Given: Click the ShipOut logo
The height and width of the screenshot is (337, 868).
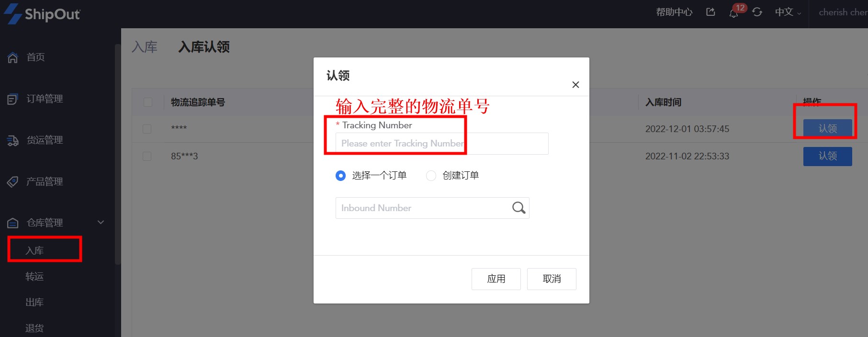Looking at the screenshot, I should tap(42, 14).
